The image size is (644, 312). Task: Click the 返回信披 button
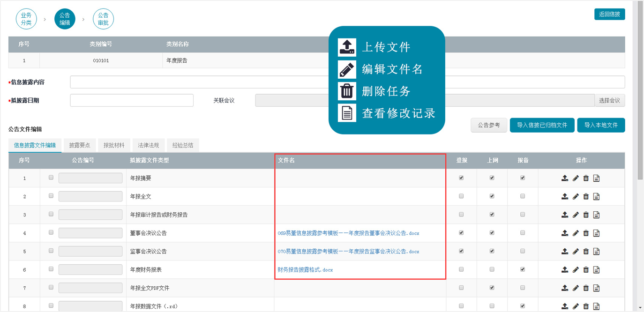point(609,14)
